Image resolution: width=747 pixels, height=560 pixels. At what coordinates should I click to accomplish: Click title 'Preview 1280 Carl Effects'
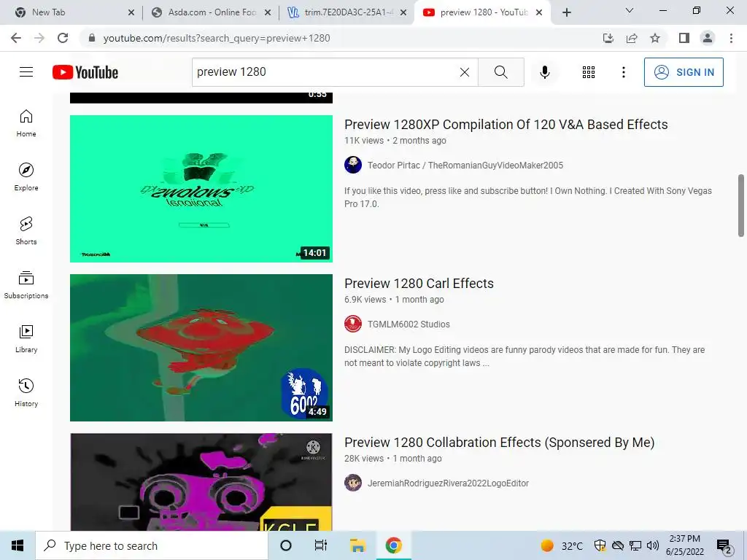click(419, 284)
